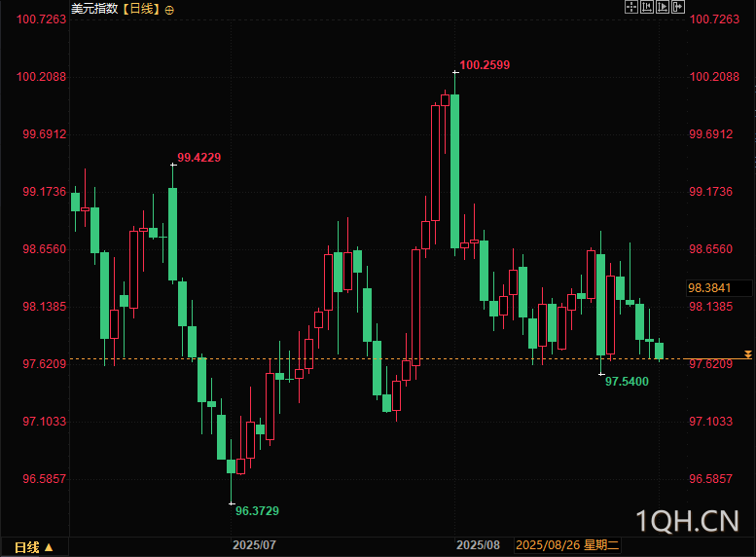Click the 美元指数 chart title

pos(93,9)
